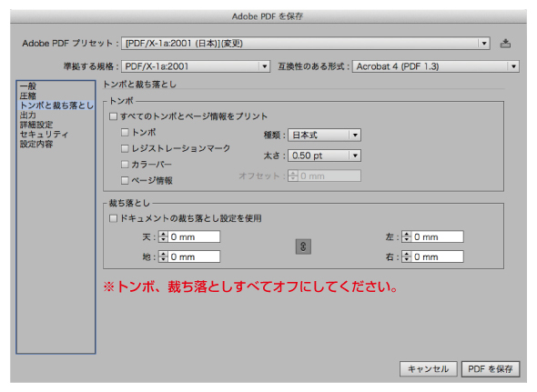Image resolution: width=537 pixels, height=392 pixels.
Task: Click the save preset icon
Action: (505, 44)
